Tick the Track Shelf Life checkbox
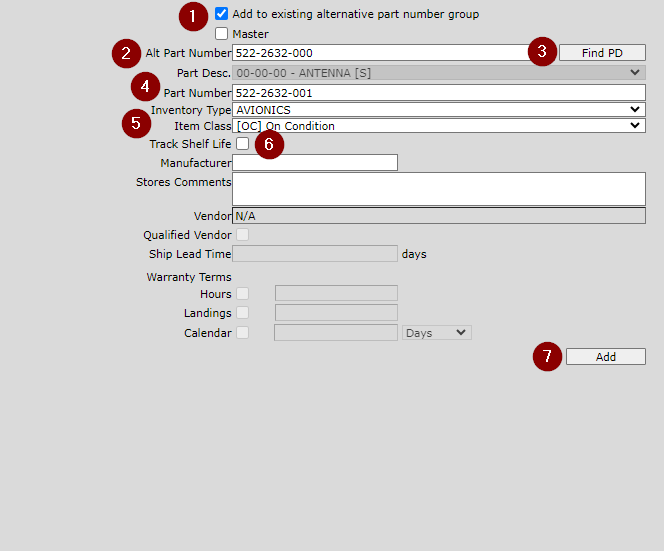Screen dimensions: 664x551 (243, 144)
